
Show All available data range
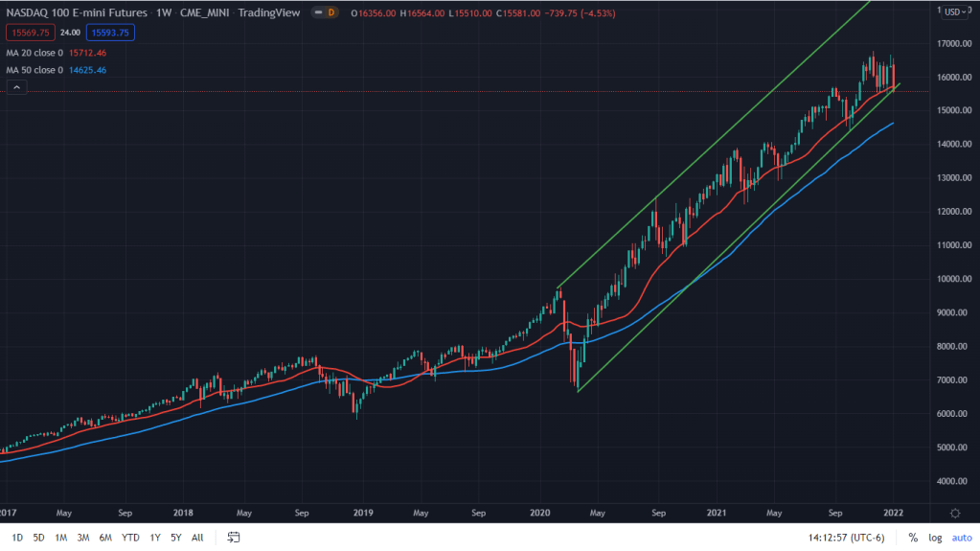[x=197, y=538]
